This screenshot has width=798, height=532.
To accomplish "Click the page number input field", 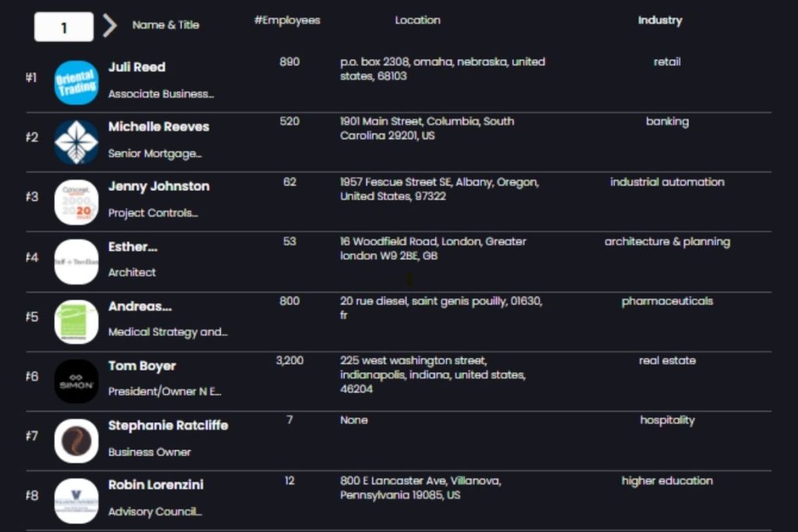I will 64,27.
